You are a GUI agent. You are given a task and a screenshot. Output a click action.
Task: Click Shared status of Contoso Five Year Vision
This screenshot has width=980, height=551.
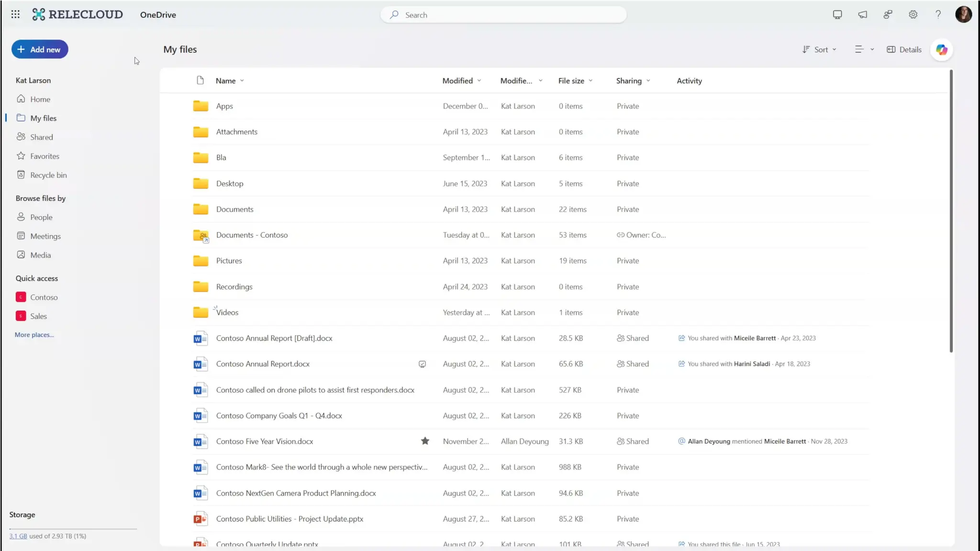pos(633,441)
